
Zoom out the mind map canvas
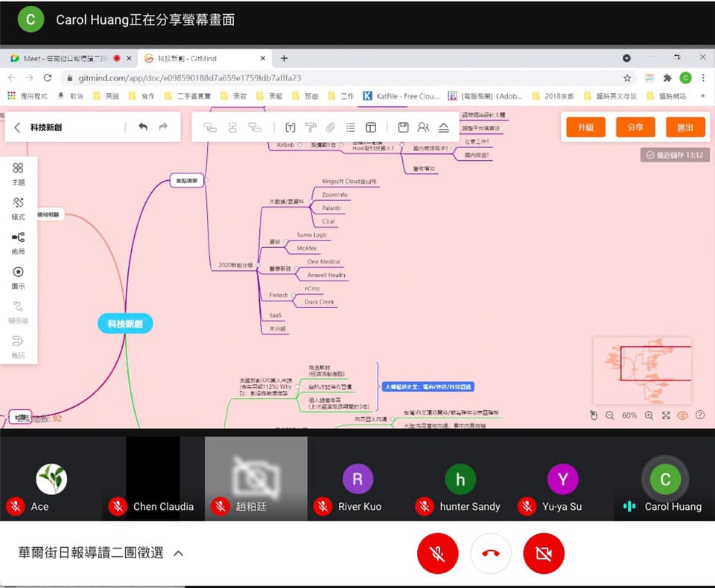610,415
